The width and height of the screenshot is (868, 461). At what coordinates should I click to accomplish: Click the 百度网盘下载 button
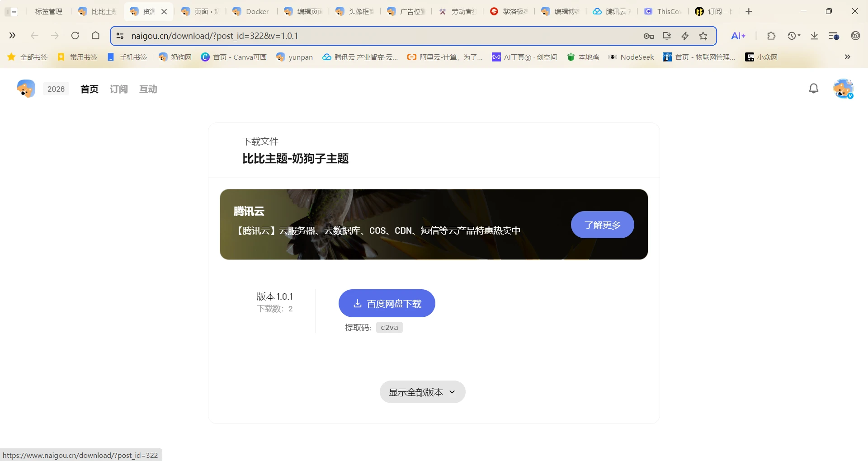point(387,303)
